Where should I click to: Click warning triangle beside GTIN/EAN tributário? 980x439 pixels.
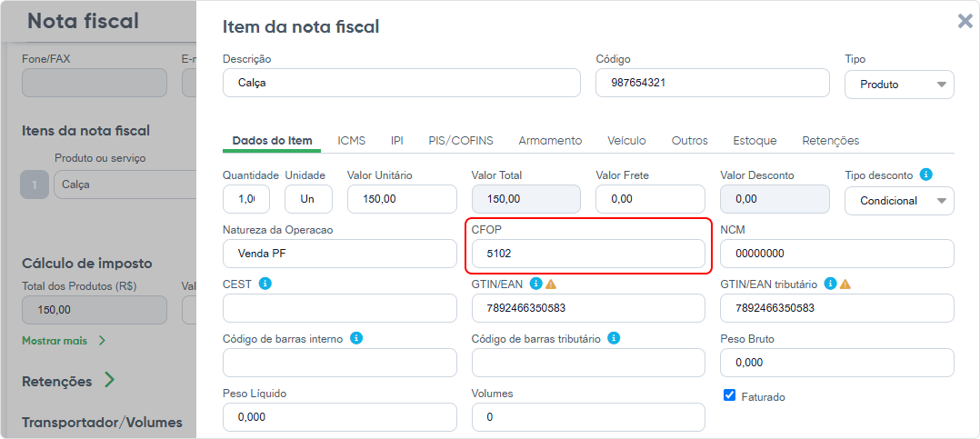pos(845,284)
